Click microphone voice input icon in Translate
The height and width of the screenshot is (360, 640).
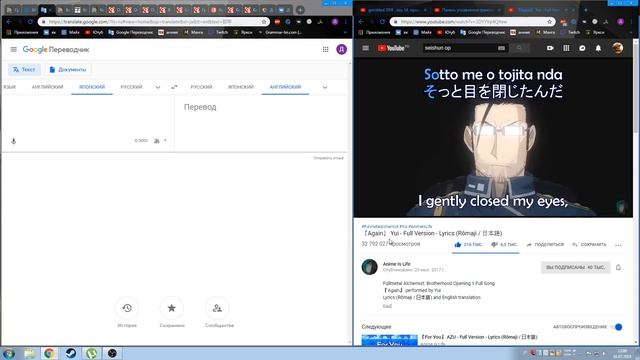[x=13, y=141]
